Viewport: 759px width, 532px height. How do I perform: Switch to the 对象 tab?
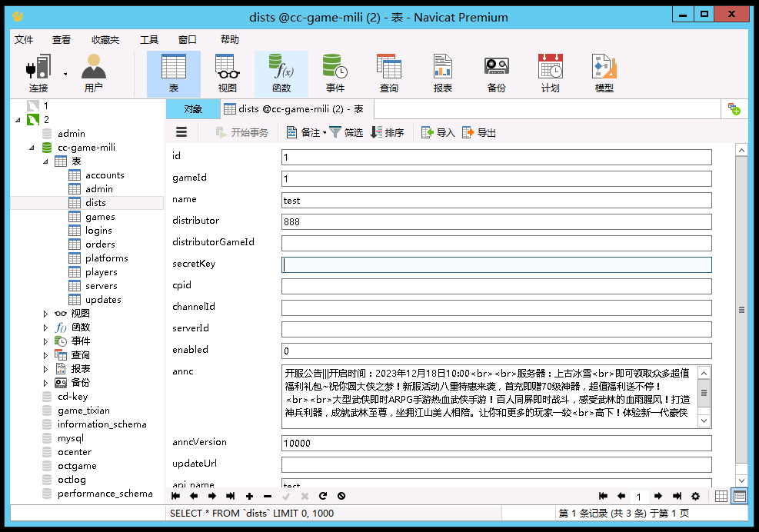click(192, 109)
